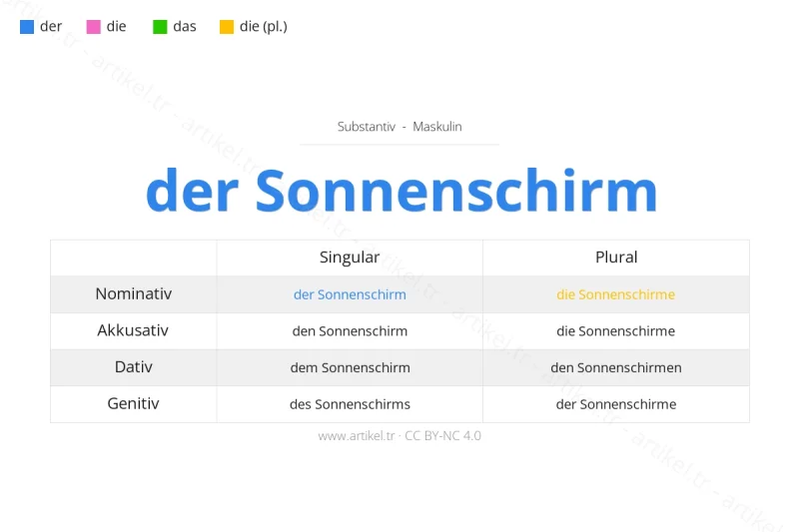Image resolution: width=799 pixels, height=532 pixels.
Task: Click the blue der color swatch
Action: click(27, 27)
